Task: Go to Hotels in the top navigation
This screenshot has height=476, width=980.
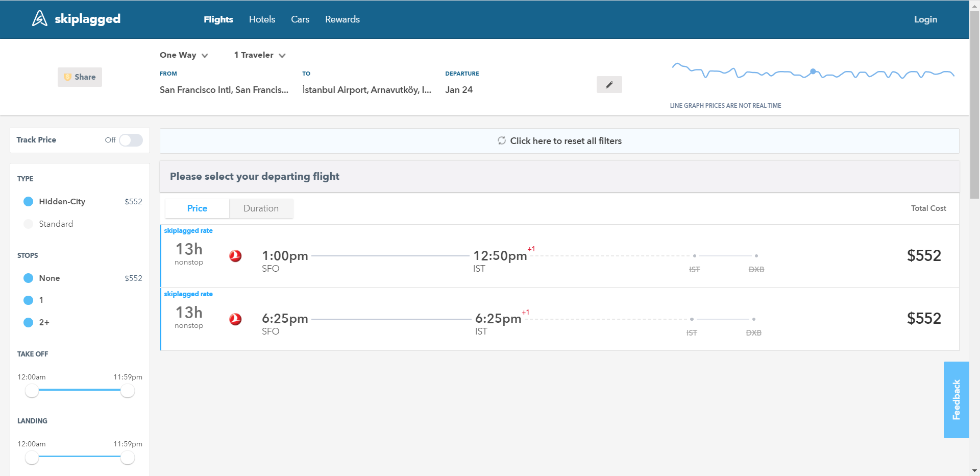Action: 262,19
